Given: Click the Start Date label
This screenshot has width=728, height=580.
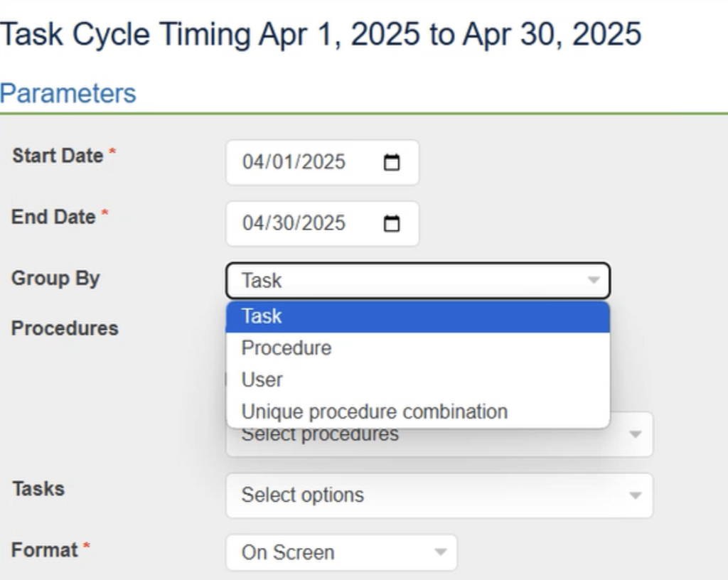Looking at the screenshot, I should (58, 156).
